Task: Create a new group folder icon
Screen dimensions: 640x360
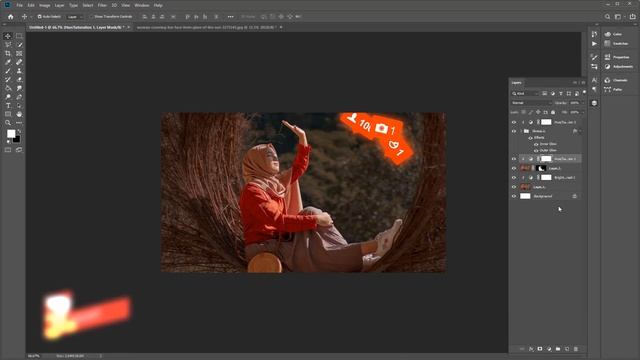Action: pyautogui.click(x=558, y=349)
